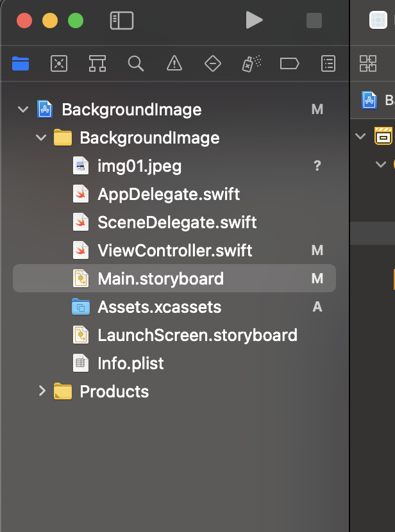Click the editor grid related-items icon
The image size is (395, 532).
368,63
